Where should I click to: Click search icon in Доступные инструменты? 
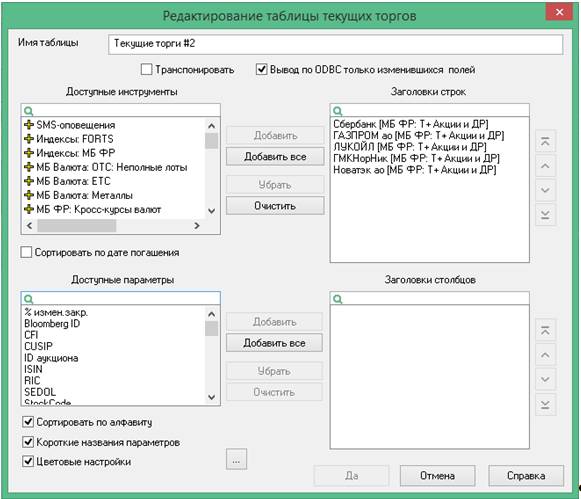coord(29,111)
